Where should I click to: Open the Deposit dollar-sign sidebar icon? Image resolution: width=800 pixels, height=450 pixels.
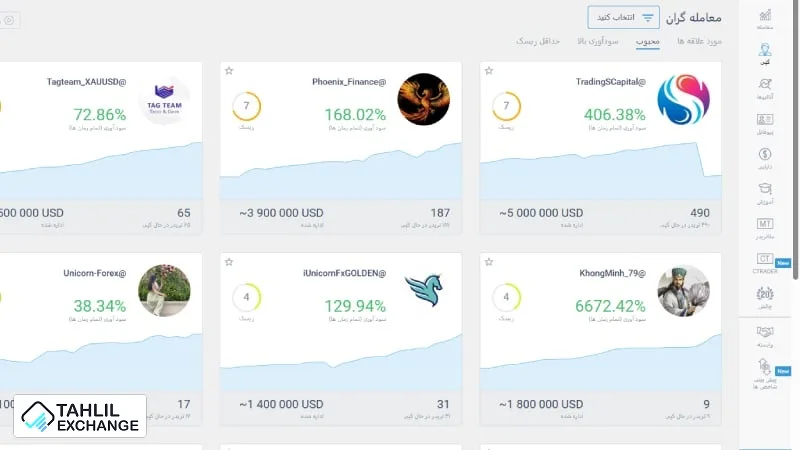pyautogui.click(x=765, y=158)
